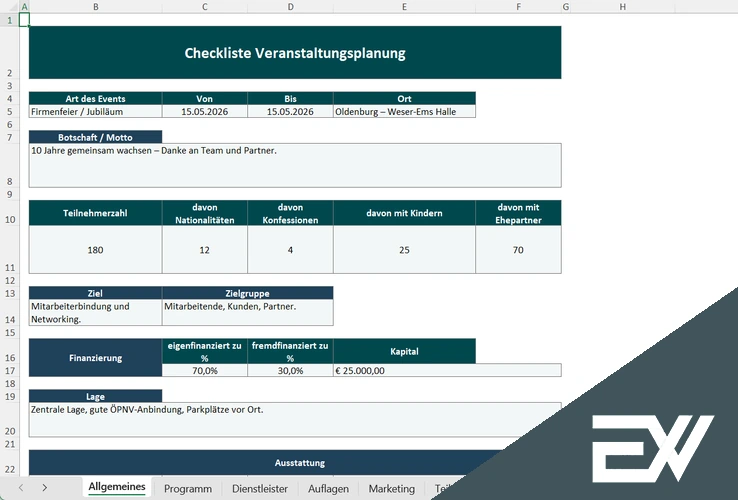This screenshot has height=500, width=738.
Task: Select the Zielgruppe cell with Mitarbeitende, Kunden, Partner
Action: tap(247, 312)
